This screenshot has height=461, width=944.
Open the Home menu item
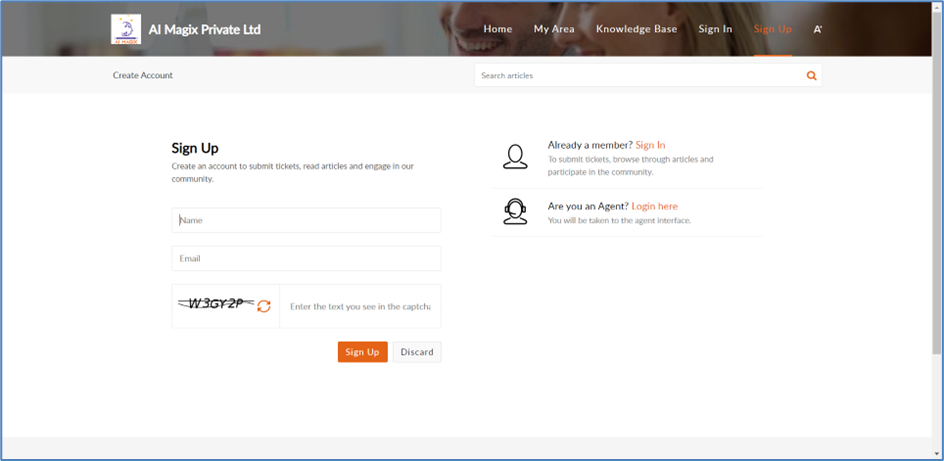498,29
